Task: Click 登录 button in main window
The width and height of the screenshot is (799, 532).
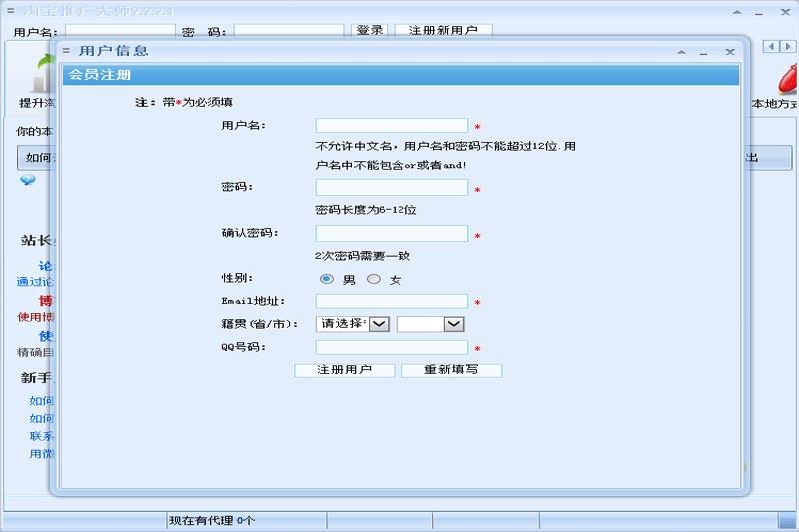Action: pyautogui.click(x=369, y=31)
